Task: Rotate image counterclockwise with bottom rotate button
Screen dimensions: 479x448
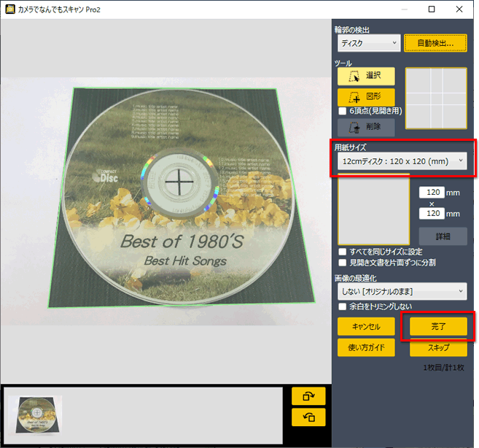Action: (308, 417)
